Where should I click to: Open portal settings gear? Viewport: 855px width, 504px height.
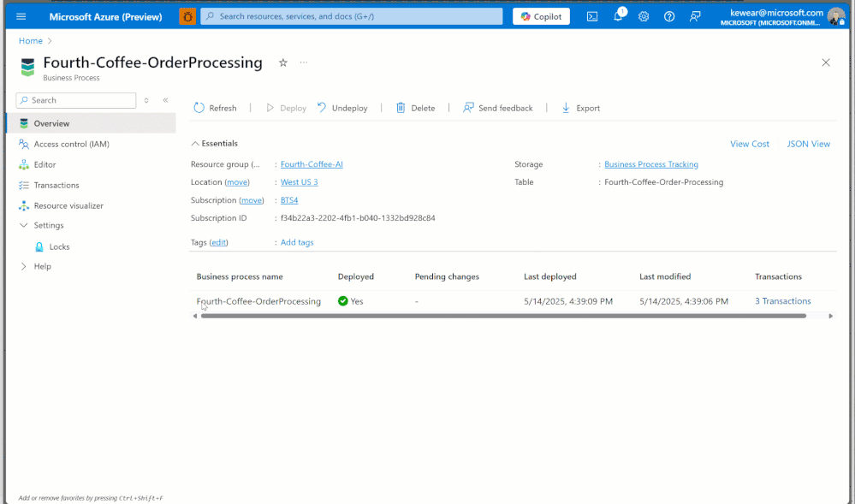[x=644, y=16]
